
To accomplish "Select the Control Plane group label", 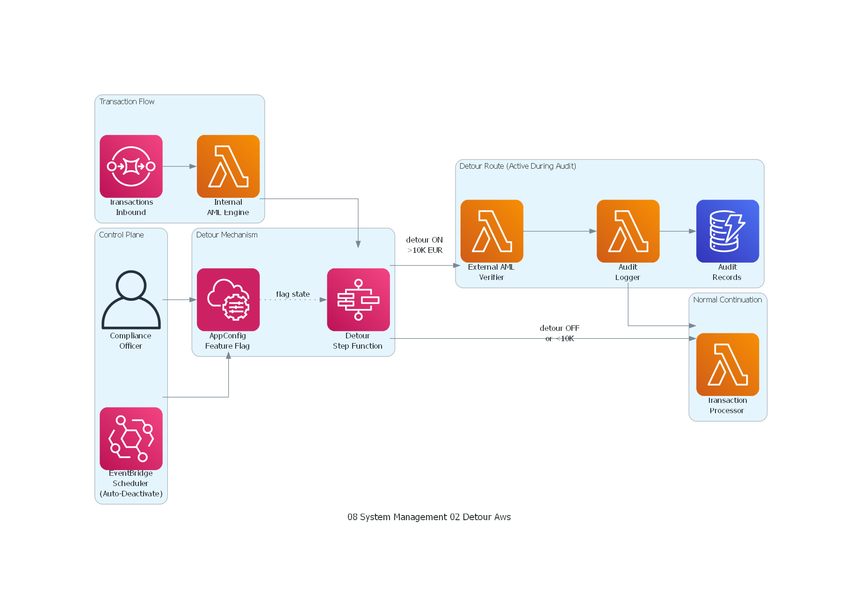I will [122, 235].
